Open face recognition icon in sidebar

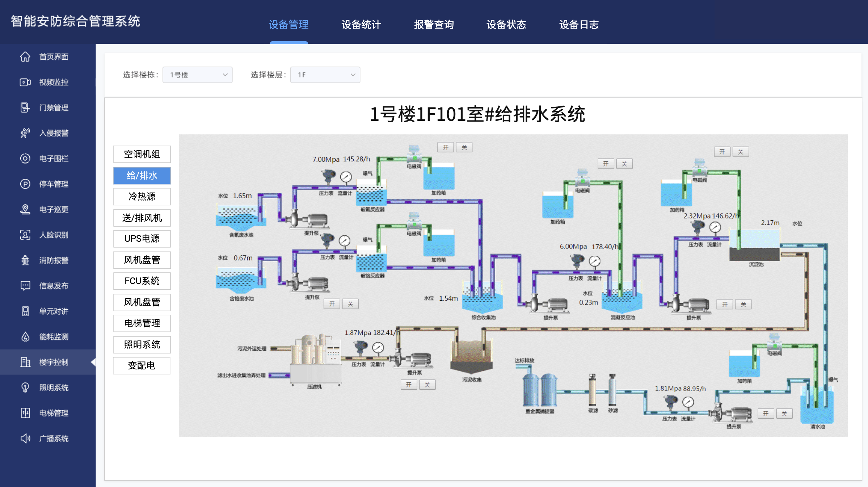[25, 235]
